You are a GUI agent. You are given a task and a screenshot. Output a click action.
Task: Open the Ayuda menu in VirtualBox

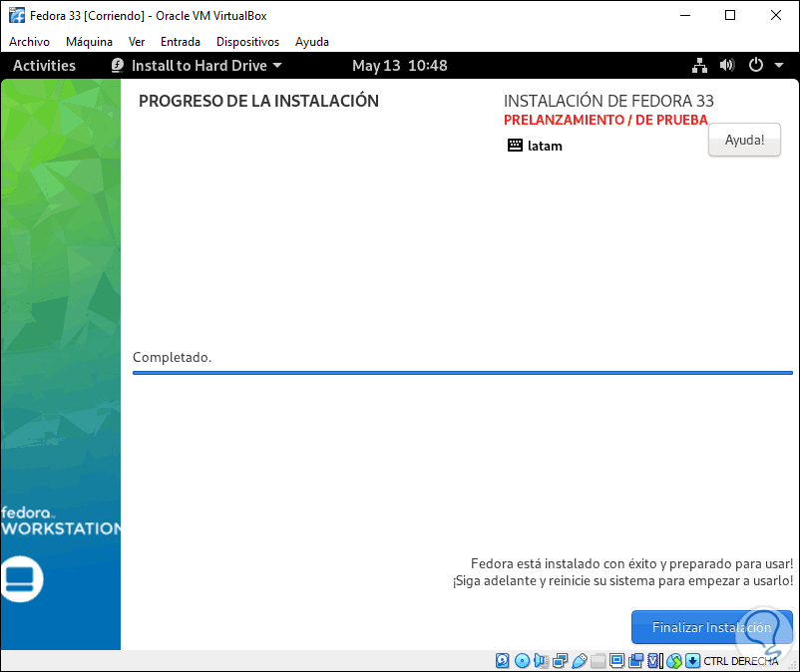(312, 42)
